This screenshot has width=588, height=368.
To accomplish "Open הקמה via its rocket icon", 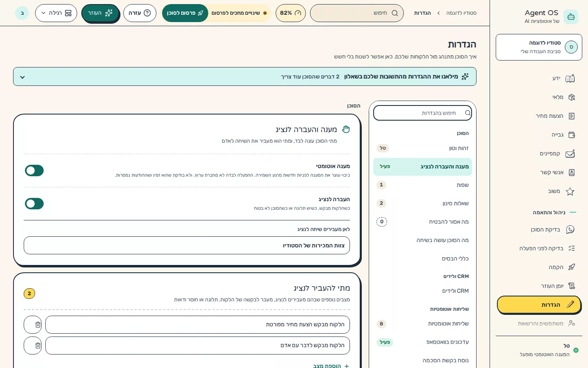I will [x=571, y=267].
